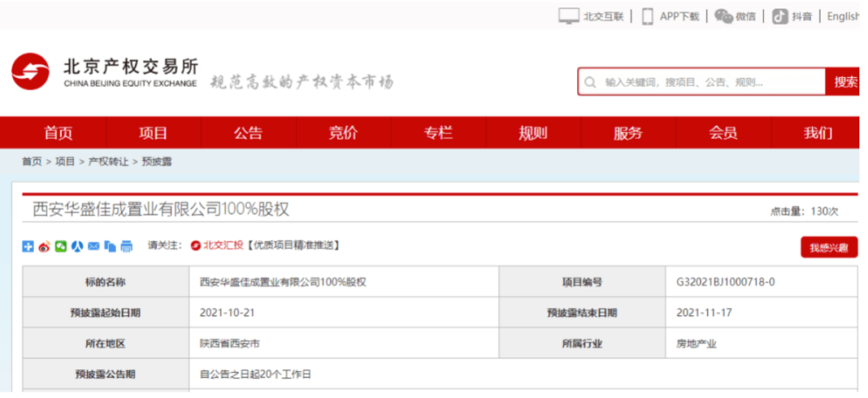Share by email using the envelope icon

pos(93,246)
